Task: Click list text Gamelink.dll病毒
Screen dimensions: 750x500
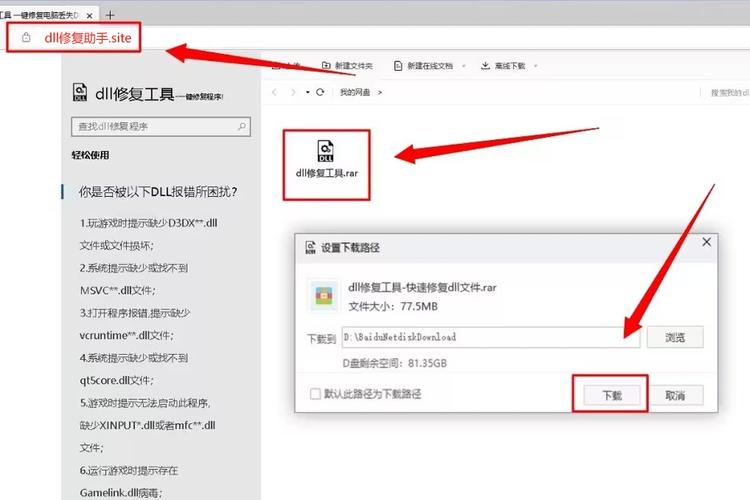Action: point(121,493)
